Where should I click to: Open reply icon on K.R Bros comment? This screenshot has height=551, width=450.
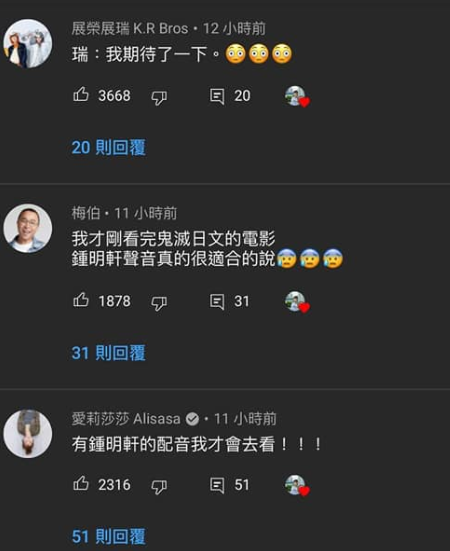tap(217, 96)
